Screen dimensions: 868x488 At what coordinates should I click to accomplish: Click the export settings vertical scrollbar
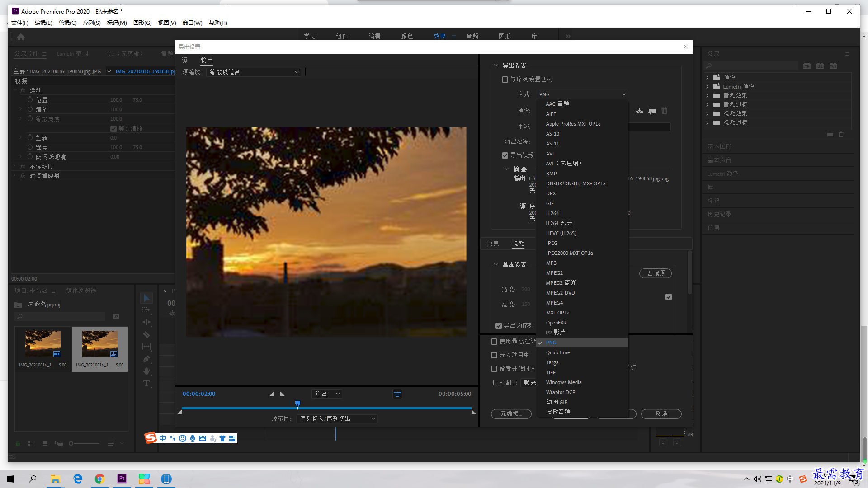click(689, 272)
